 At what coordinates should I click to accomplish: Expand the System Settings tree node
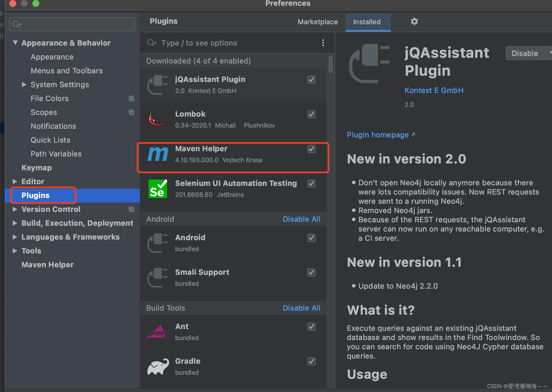[24, 84]
